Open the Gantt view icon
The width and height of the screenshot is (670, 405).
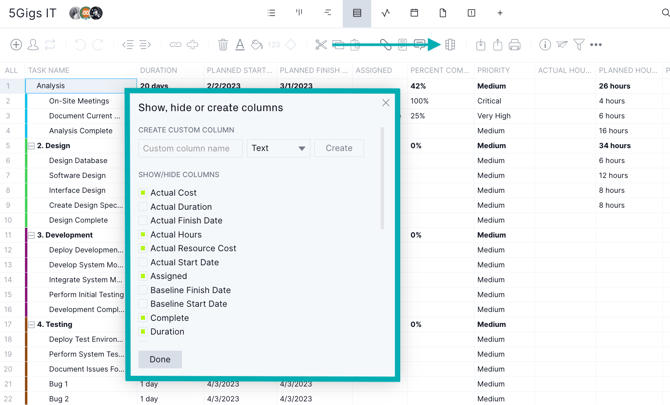[328, 13]
